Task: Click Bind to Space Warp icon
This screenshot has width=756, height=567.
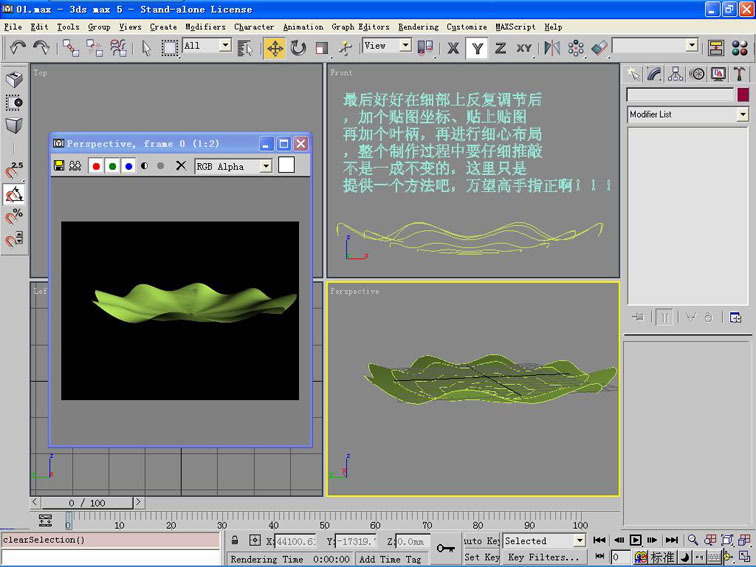Action: click(x=118, y=48)
